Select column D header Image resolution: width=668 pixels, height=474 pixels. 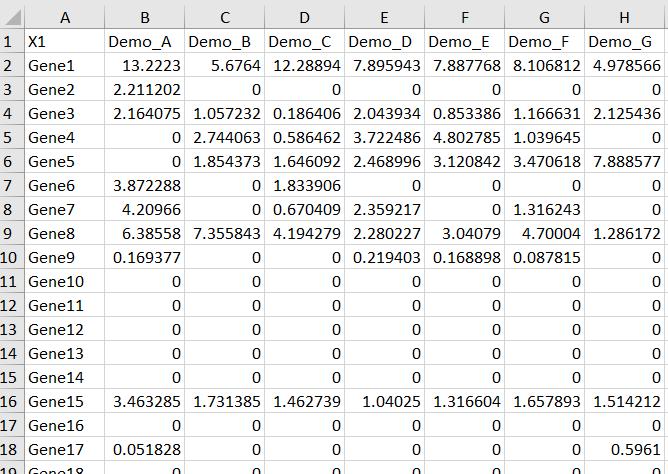pyautogui.click(x=305, y=17)
